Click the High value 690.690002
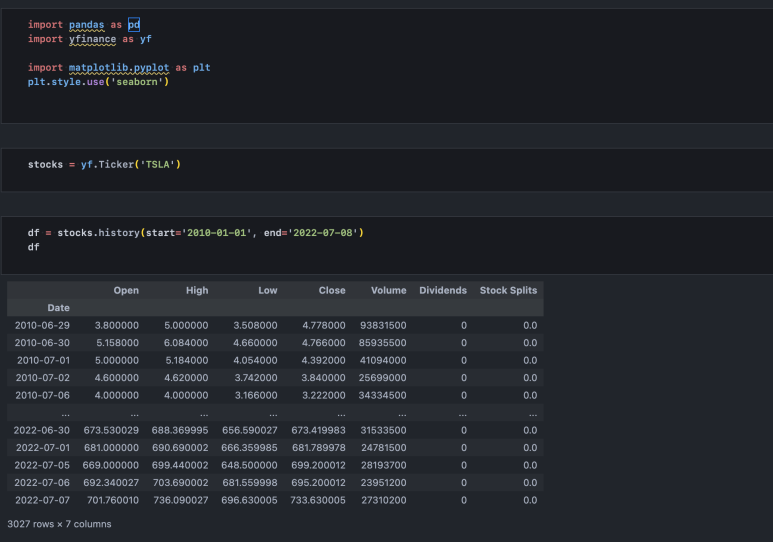The height and width of the screenshot is (542, 773). (x=180, y=448)
